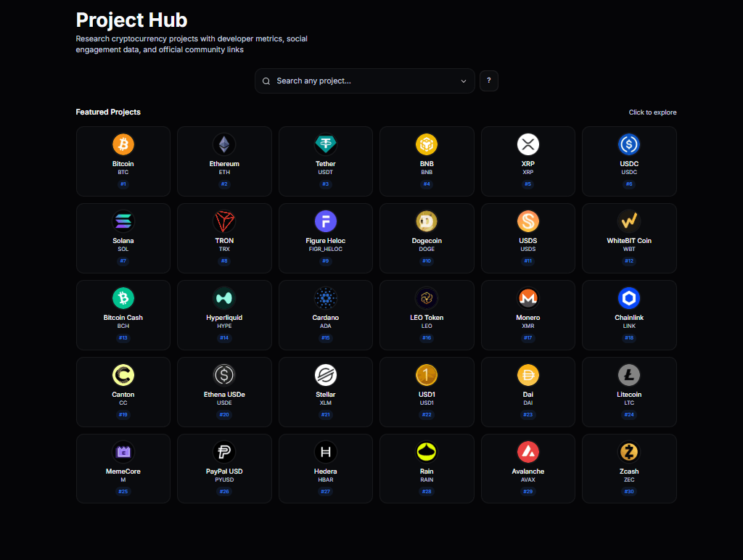Select the Ethereum diamond logo

[224, 144]
